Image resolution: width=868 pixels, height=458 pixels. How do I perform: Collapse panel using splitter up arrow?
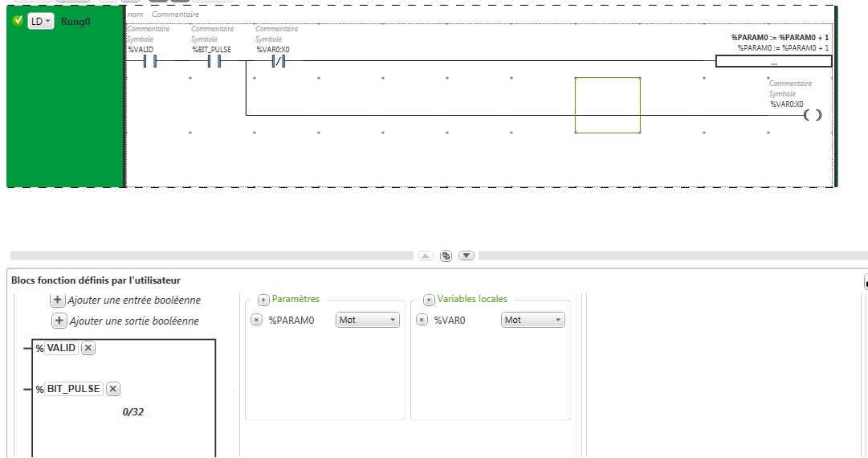[x=426, y=256]
